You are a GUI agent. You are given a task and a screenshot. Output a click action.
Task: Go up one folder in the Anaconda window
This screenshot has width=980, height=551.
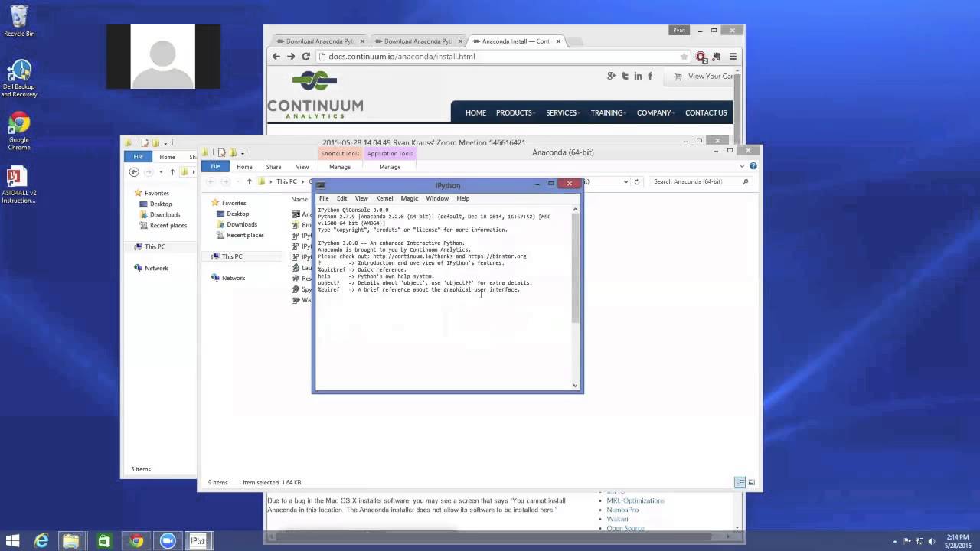coord(249,182)
